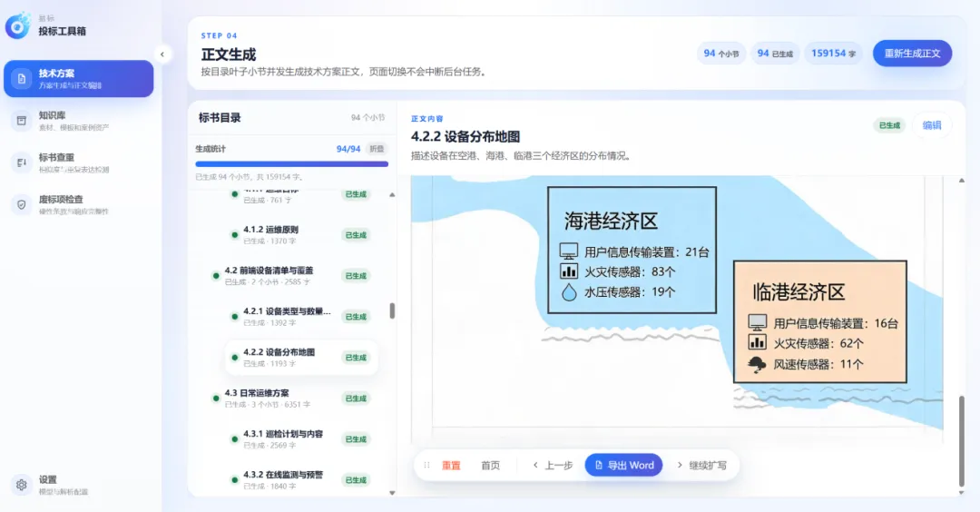Click the 首页 button
The width and height of the screenshot is (980, 512).
(x=490, y=465)
